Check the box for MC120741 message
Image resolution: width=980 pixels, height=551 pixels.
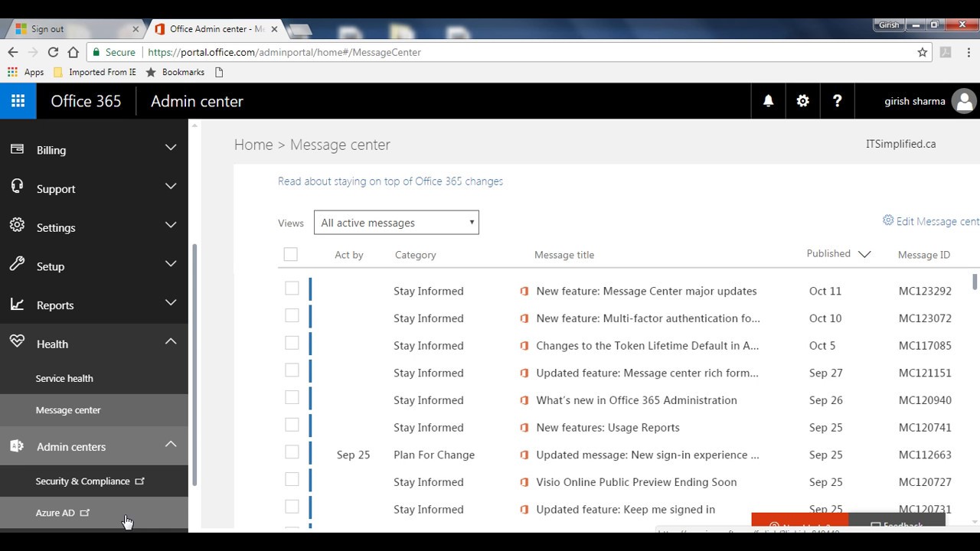coord(292,425)
